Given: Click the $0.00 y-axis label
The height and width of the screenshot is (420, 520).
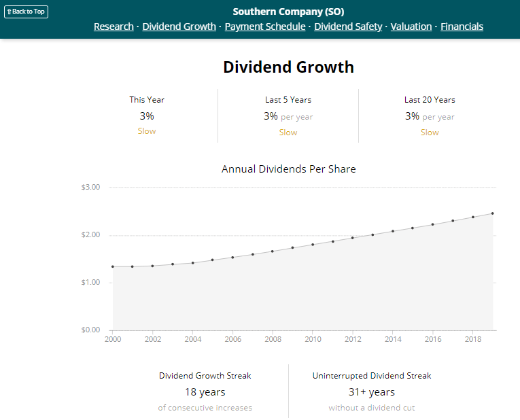Looking at the screenshot, I should [90, 330].
